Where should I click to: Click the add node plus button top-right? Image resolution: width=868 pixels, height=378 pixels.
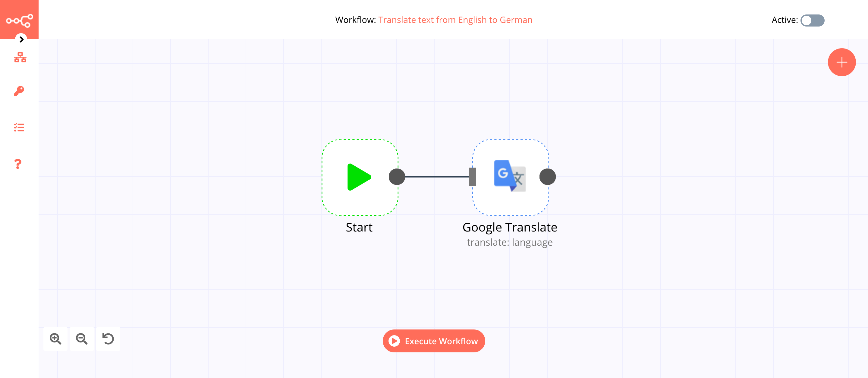[841, 61]
